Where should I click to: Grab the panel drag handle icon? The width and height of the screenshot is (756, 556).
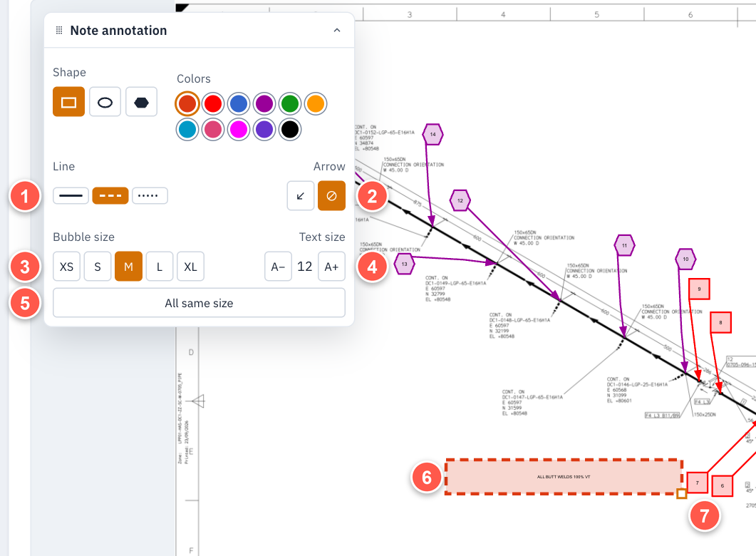point(59,31)
